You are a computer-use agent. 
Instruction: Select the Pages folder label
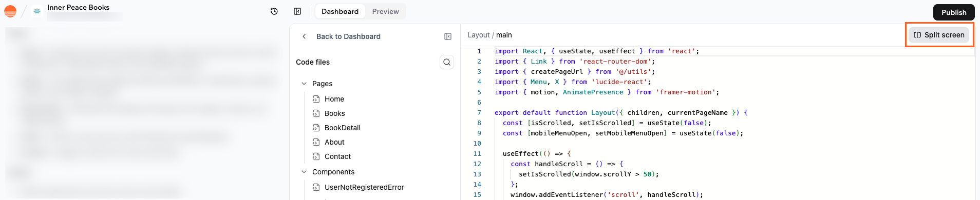(322, 84)
